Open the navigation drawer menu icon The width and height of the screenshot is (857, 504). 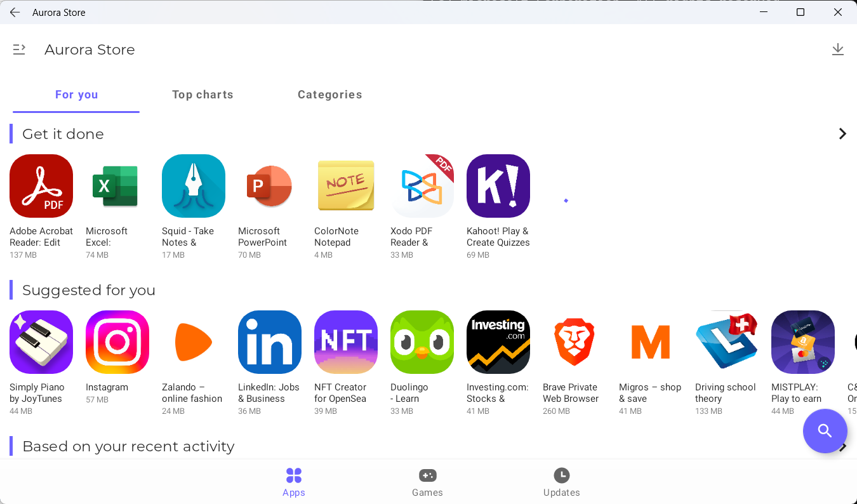(19, 50)
